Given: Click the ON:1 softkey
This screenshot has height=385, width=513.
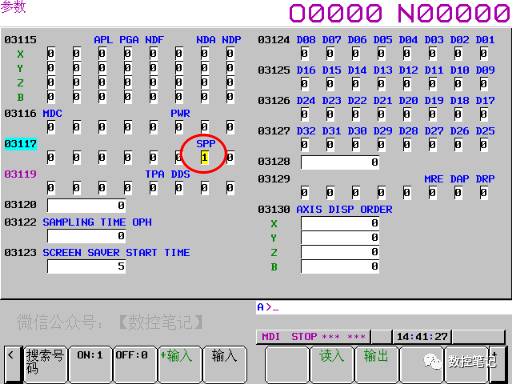Looking at the screenshot, I should point(90,364).
